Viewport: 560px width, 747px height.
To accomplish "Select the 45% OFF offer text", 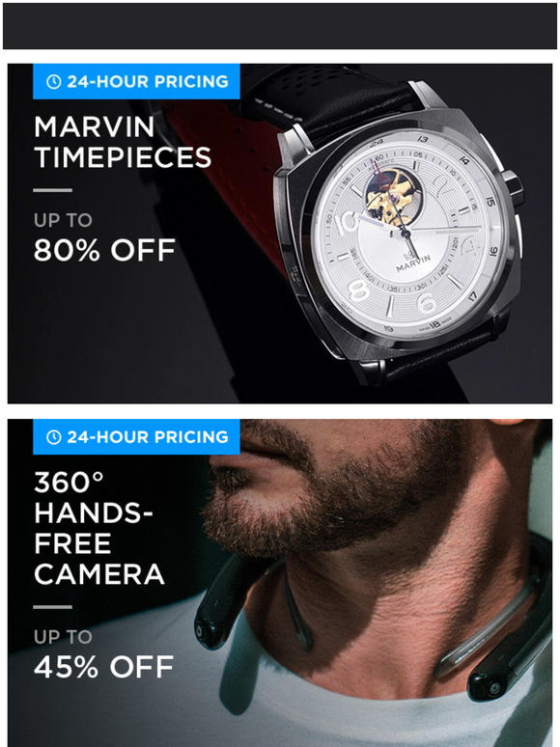I will coord(104,667).
